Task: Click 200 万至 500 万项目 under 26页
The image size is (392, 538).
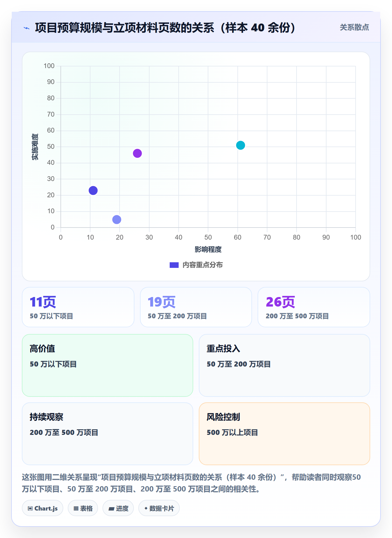Action: pyautogui.click(x=297, y=316)
